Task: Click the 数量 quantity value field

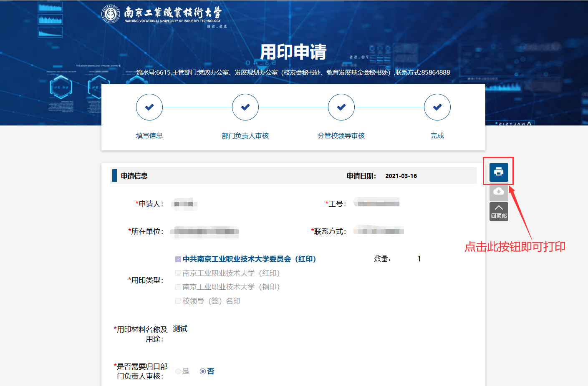Action: tap(419, 259)
